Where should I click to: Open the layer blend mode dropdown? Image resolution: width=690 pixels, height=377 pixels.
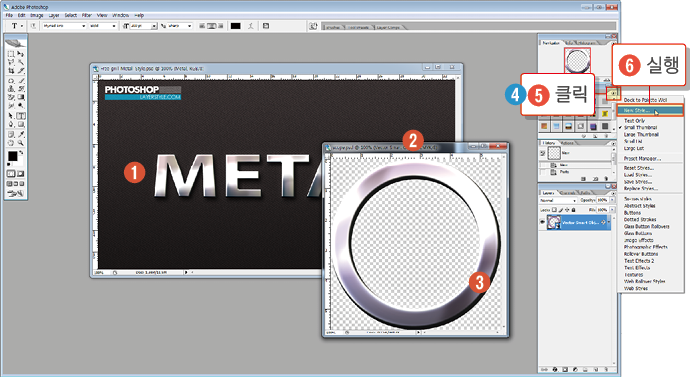(x=574, y=200)
